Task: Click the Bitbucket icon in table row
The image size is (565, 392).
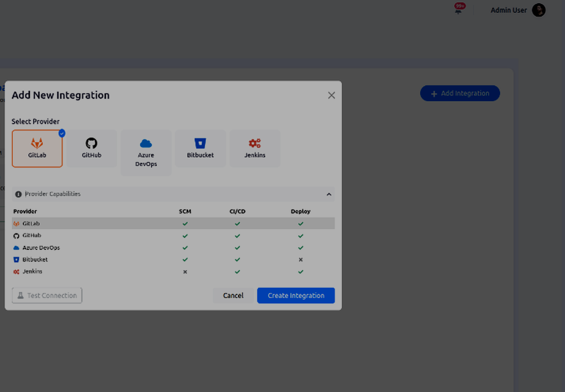Action: coord(16,260)
